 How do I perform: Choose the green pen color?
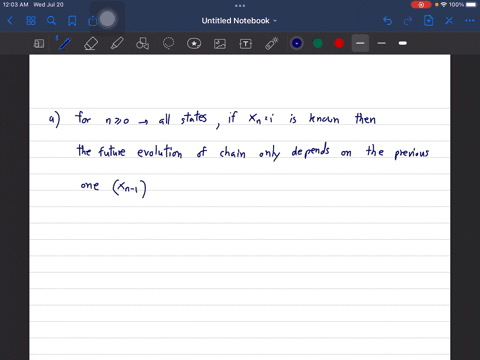(318, 43)
